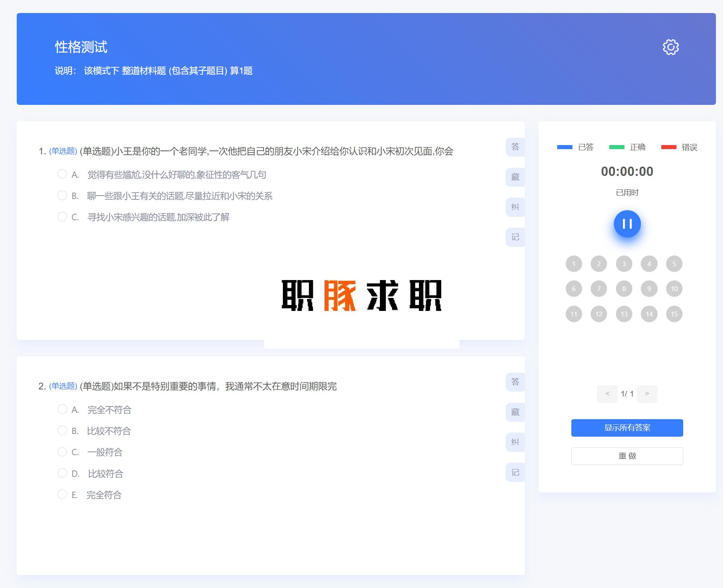
Task: Choose 完全不符合 in question 2
Action: (x=62, y=409)
